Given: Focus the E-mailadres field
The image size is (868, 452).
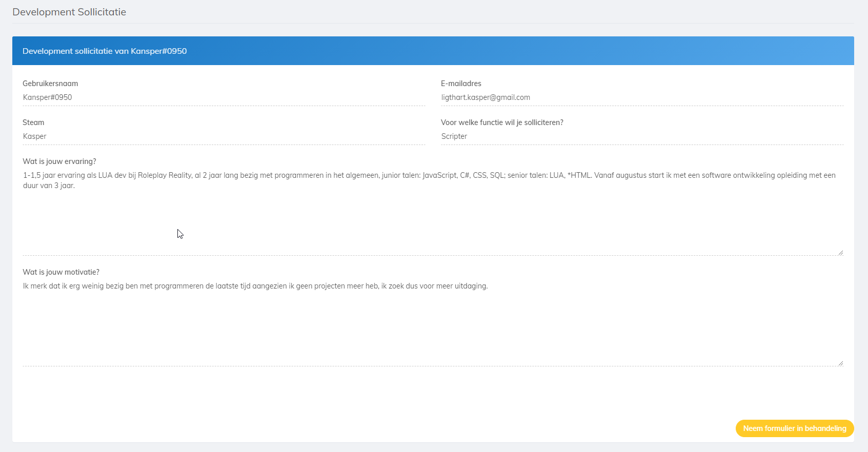Looking at the screenshot, I should (642, 97).
